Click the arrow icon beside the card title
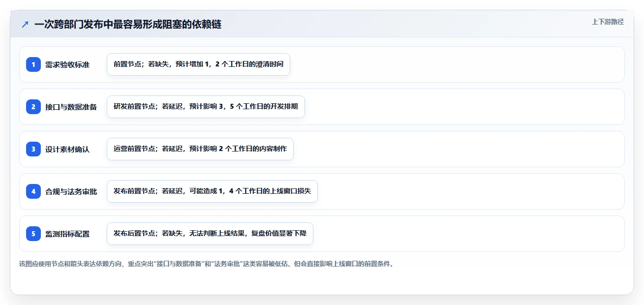The height and width of the screenshot is (305, 644). click(x=25, y=24)
